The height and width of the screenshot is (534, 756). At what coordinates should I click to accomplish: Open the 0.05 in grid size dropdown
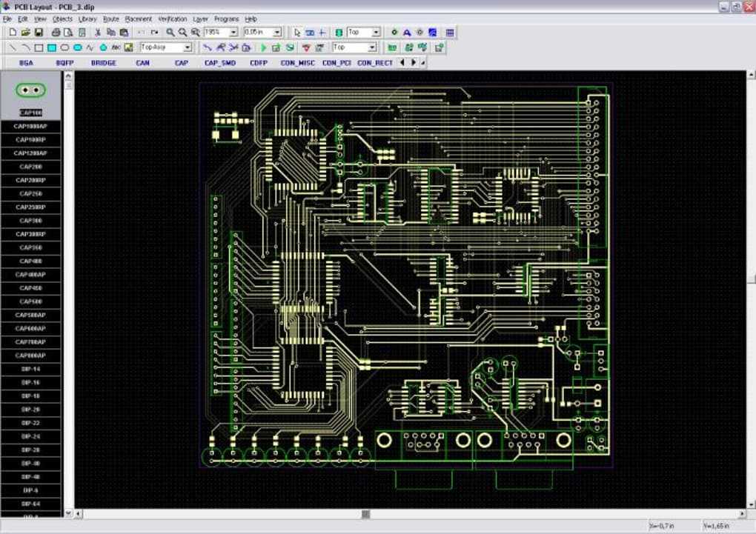(277, 33)
